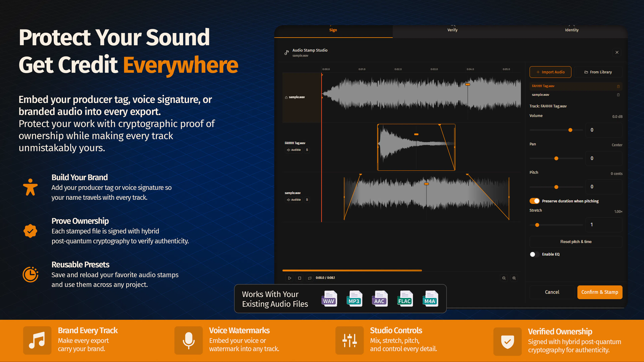Click the Voice Watermarks microphone icon
This screenshot has width=644, height=362.
(189, 340)
